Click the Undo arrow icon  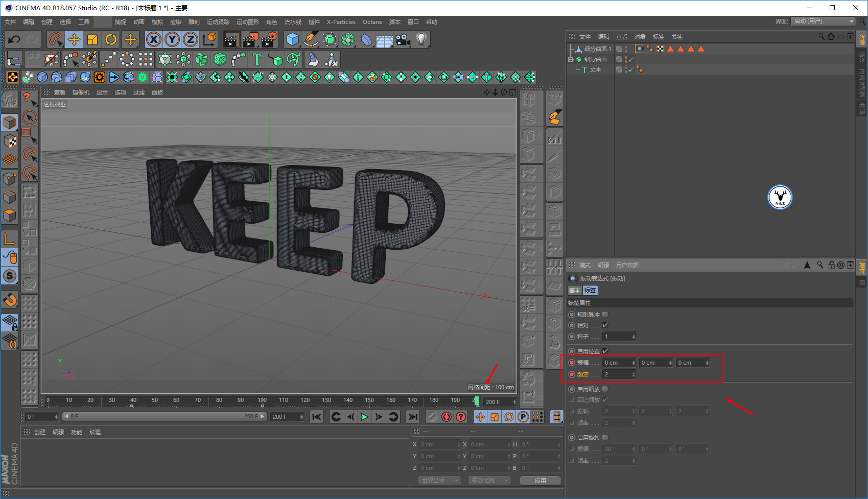coord(14,39)
